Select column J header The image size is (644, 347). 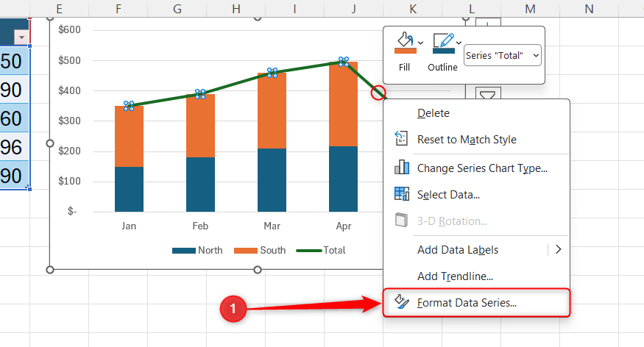click(353, 9)
